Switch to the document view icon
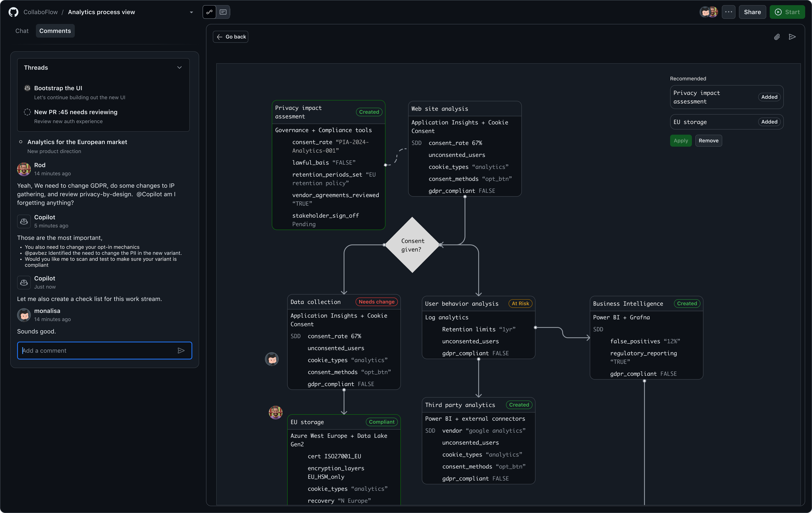 point(222,12)
